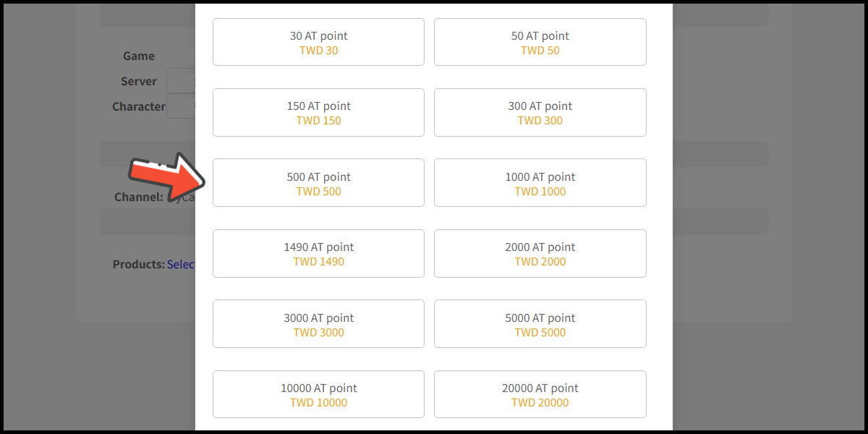Pick the 150 AT point option
This screenshot has height=434, width=868.
[x=318, y=113]
